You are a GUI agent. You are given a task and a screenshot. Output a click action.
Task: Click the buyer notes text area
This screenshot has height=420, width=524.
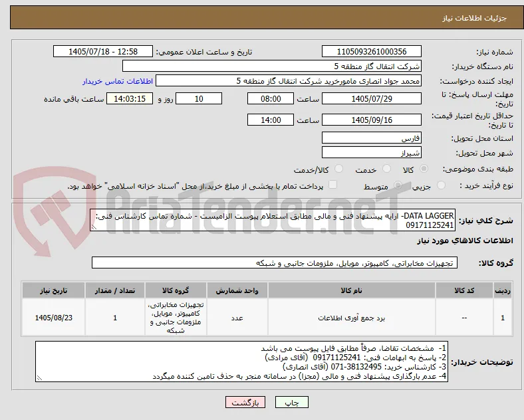tap(241, 362)
